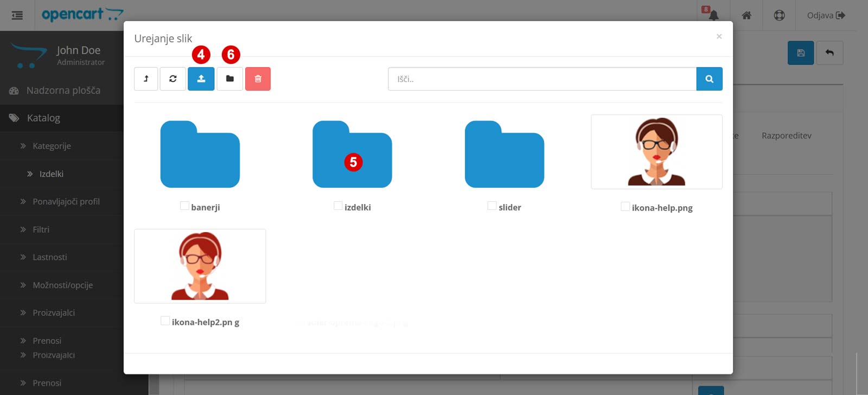The image size is (868, 395).
Task: Select the izdelki folder checkbox
Action: [338, 206]
